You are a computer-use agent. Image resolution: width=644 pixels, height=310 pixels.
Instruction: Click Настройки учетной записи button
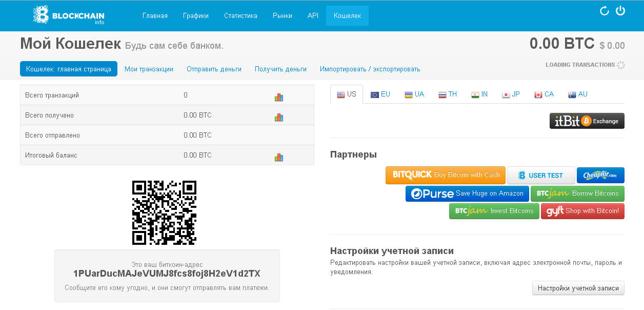click(x=578, y=288)
